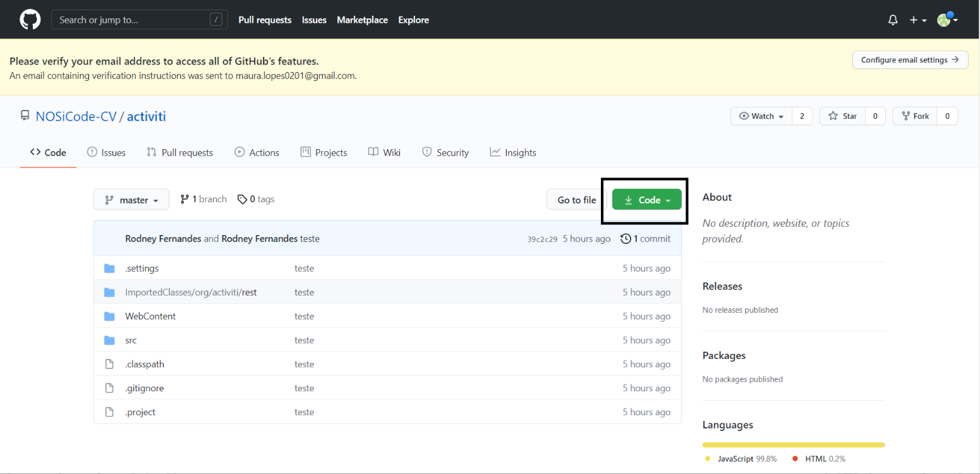Switch to the Projects tab

(x=324, y=152)
